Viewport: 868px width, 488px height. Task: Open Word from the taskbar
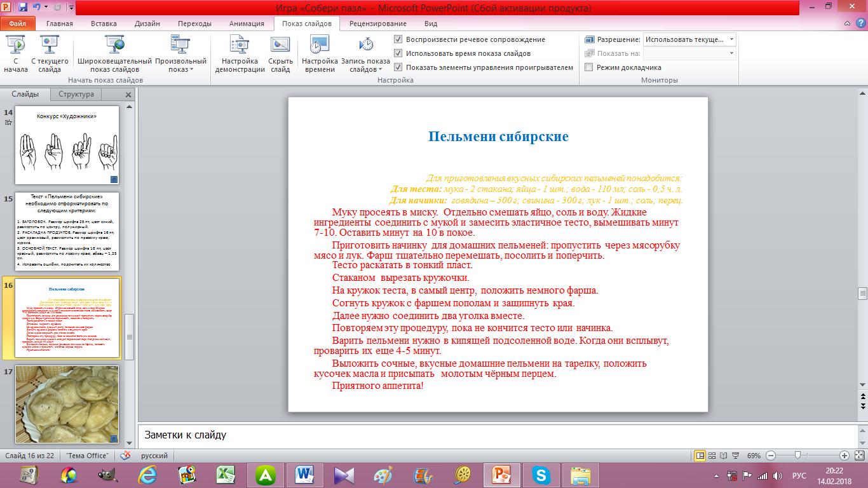(306, 475)
